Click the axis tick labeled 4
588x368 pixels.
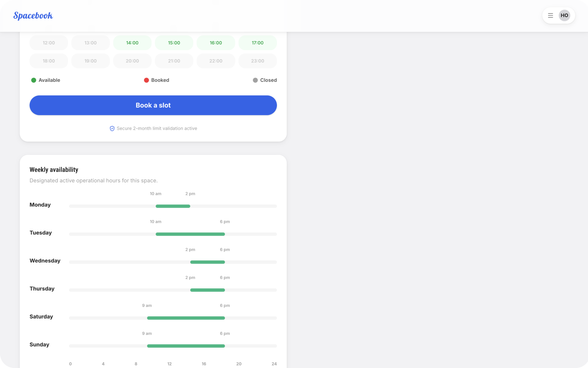[x=103, y=364]
